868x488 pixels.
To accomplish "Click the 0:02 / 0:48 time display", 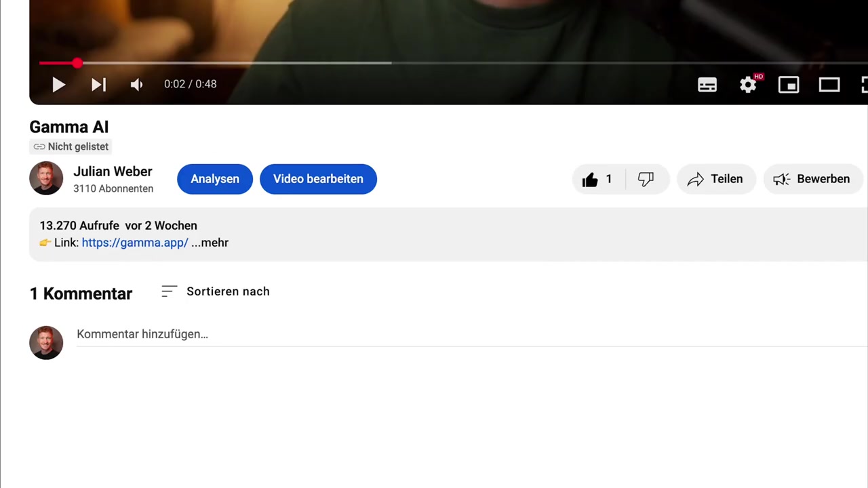I will [x=190, y=84].
